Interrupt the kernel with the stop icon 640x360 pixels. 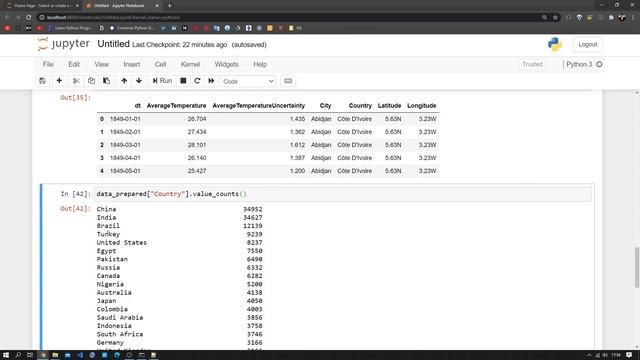(x=183, y=81)
